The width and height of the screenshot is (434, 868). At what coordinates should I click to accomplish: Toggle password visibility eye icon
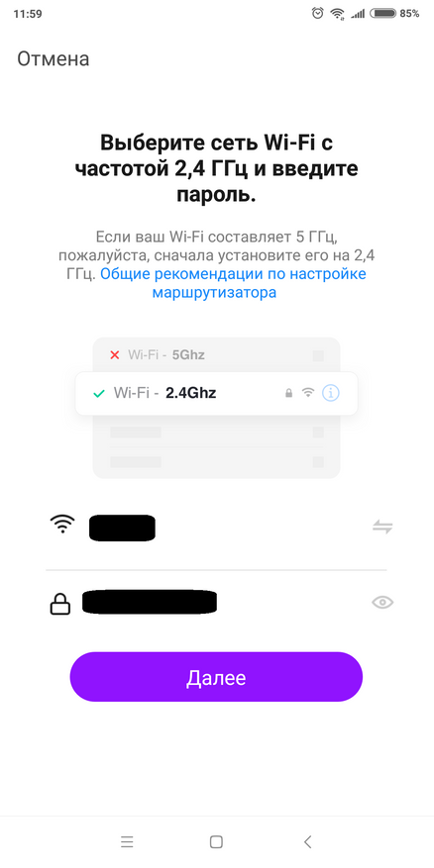point(382,603)
